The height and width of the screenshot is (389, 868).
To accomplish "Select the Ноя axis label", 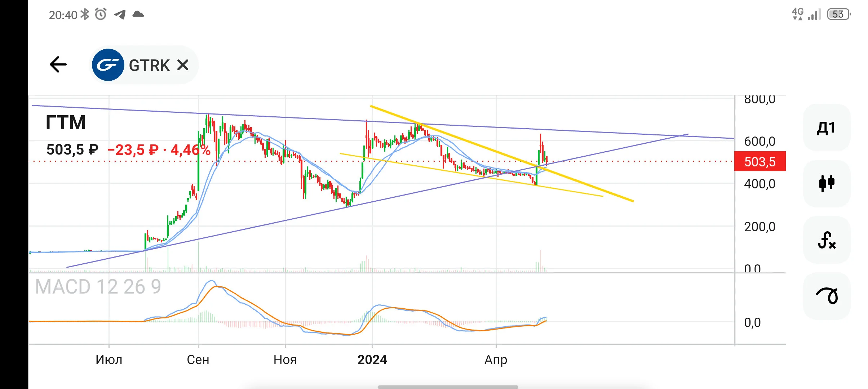I will tap(285, 359).
